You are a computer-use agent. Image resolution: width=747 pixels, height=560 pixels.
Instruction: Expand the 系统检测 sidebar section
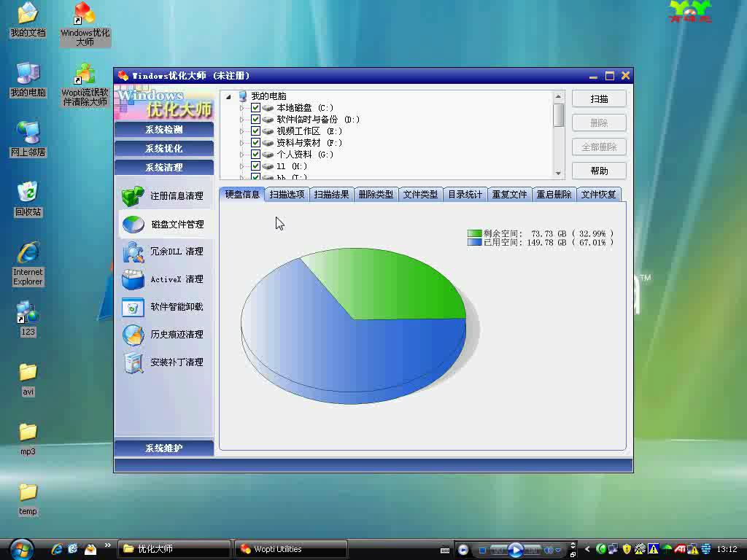[164, 130]
